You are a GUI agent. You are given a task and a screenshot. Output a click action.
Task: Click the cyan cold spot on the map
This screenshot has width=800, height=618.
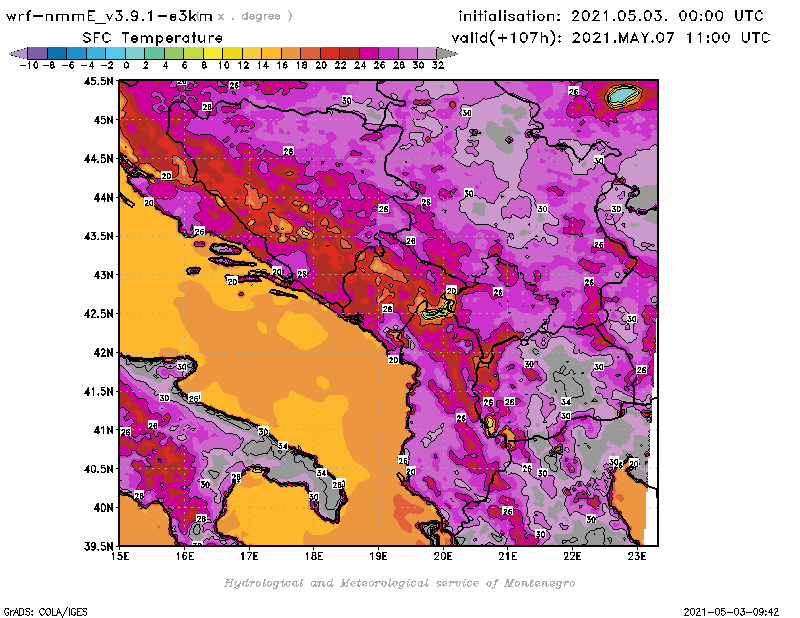click(x=622, y=95)
